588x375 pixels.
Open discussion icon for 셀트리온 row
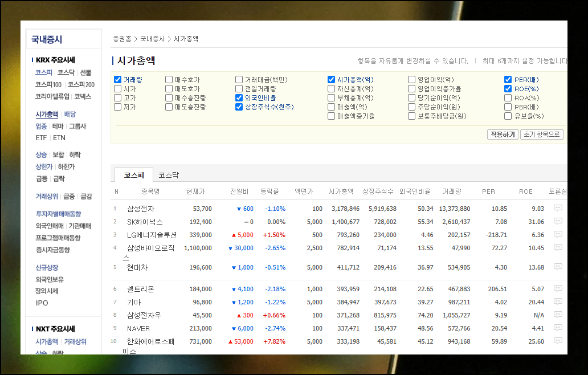pos(558,289)
